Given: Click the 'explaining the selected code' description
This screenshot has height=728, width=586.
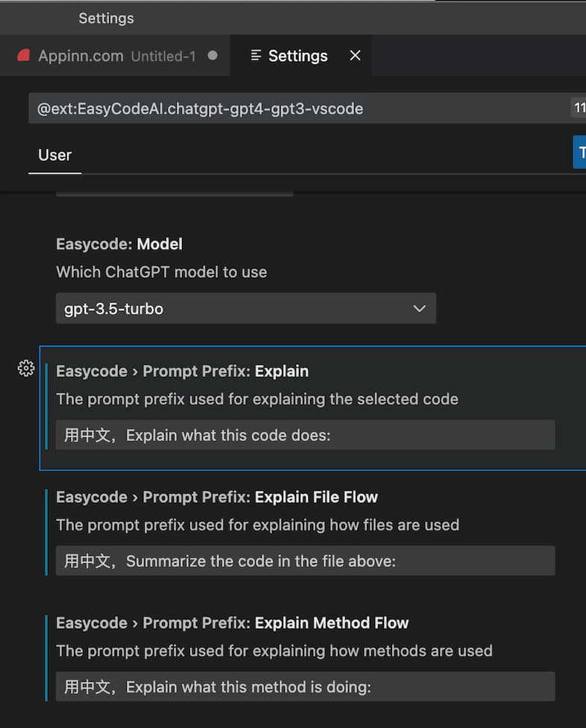Looking at the screenshot, I should click(257, 399).
